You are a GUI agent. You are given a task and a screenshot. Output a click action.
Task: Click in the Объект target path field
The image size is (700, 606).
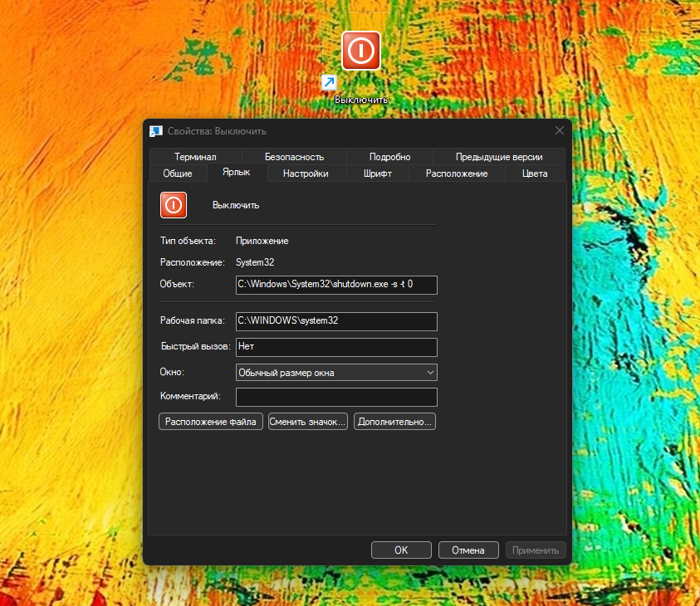point(336,285)
